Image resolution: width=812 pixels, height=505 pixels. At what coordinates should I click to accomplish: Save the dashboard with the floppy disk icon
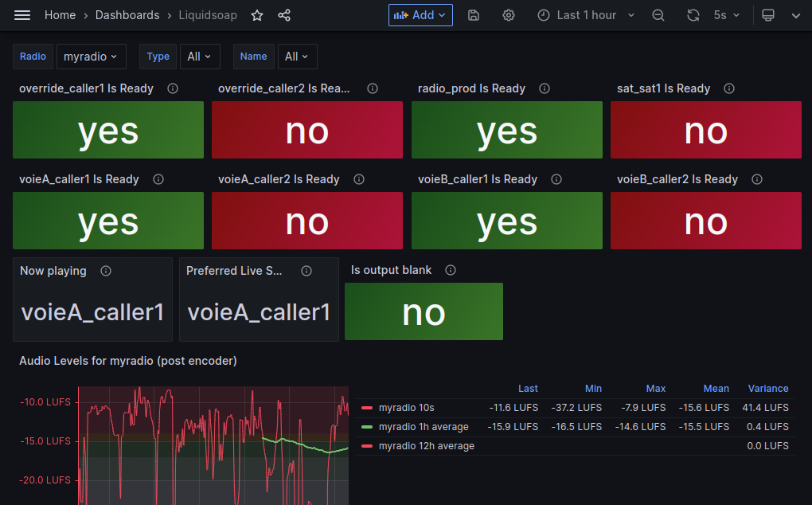(x=474, y=16)
